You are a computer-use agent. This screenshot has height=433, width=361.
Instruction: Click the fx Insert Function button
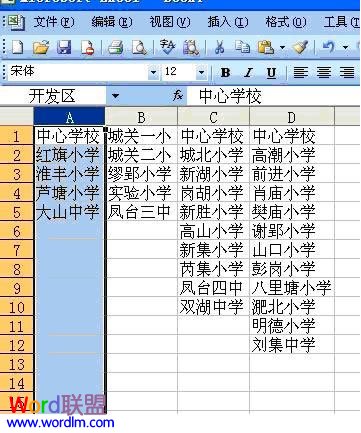178,96
